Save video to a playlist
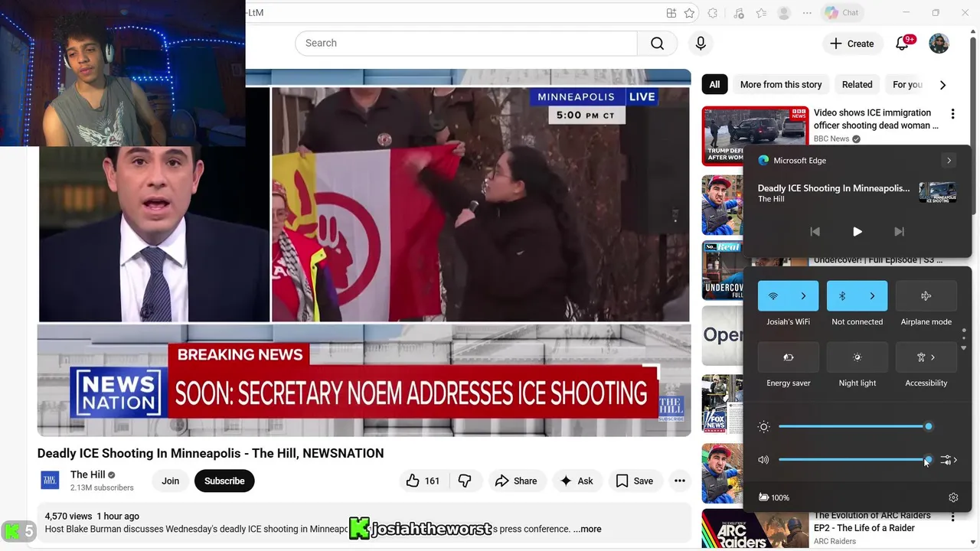 pyautogui.click(x=635, y=481)
